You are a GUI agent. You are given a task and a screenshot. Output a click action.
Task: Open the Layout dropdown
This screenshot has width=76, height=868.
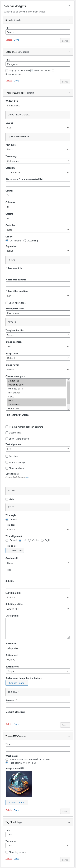point(38,128)
